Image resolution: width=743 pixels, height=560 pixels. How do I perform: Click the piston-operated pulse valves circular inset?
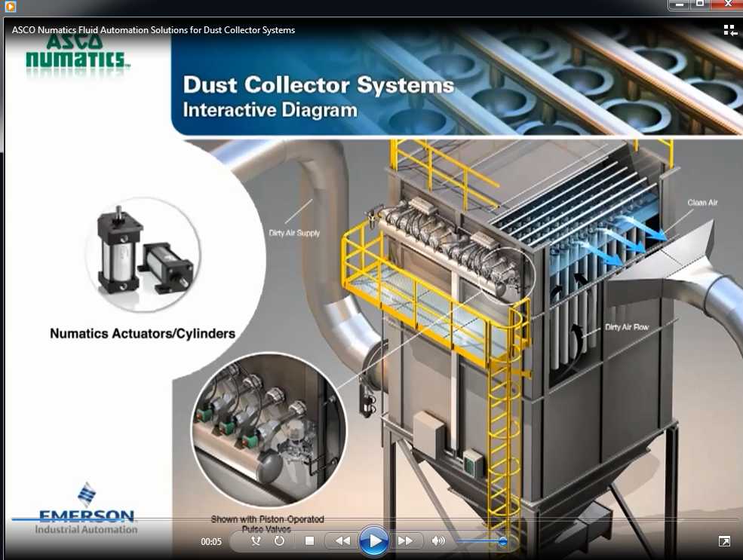pyautogui.click(x=269, y=430)
